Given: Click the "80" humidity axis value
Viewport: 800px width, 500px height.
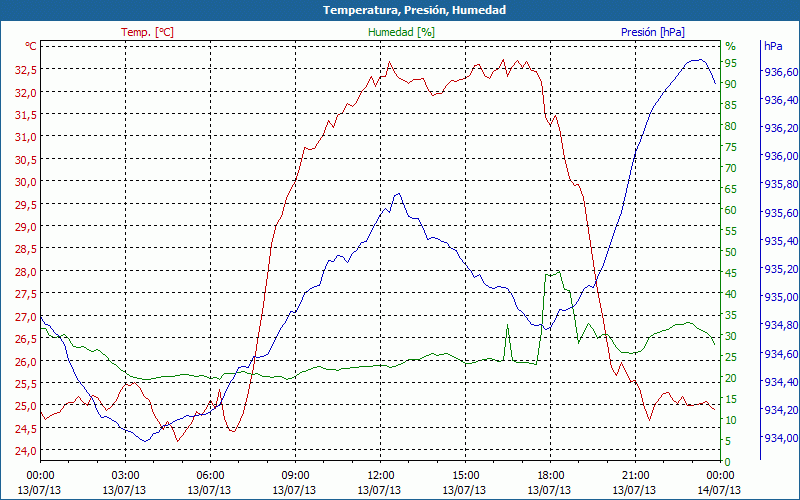Looking at the screenshot, I should pyautogui.click(x=731, y=127).
